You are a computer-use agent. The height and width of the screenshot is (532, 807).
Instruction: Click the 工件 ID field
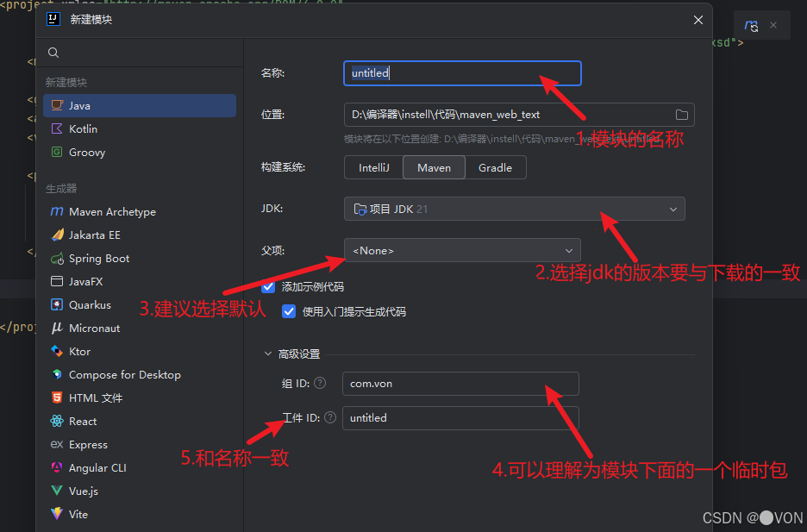tap(460, 418)
